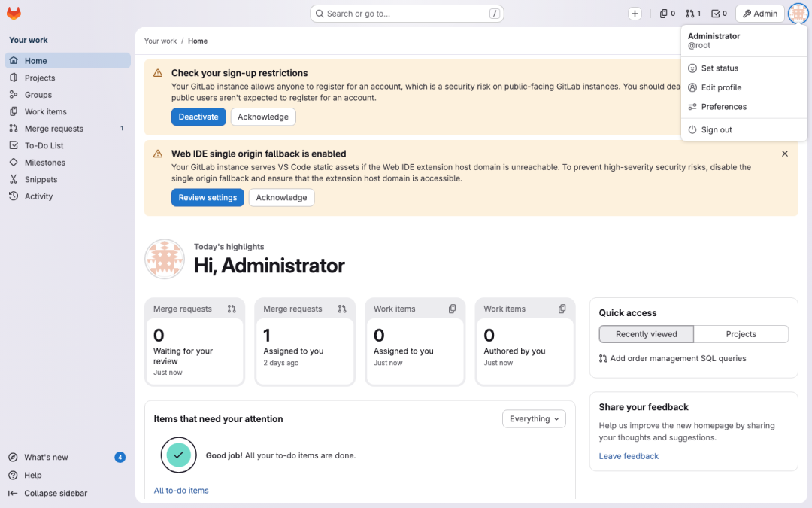Click Sign out in user menu
This screenshot has width=812, height=508.
pyautogui.click(x=744, y=130)
